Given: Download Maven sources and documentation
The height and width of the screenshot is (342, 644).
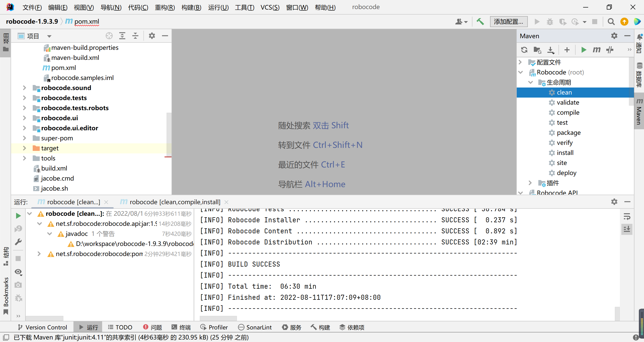Looking at the screenshot, I should (x=551, y=50).
